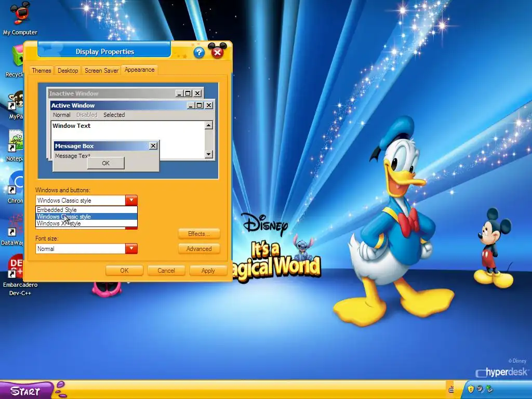
Task: Click the Active Window close icon in preview
Action: (209, 105)
